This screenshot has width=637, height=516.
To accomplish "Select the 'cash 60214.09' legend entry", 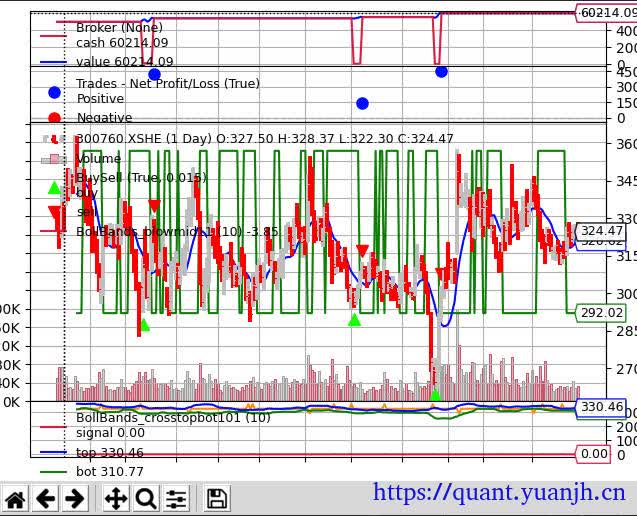I will coord(122,43).
